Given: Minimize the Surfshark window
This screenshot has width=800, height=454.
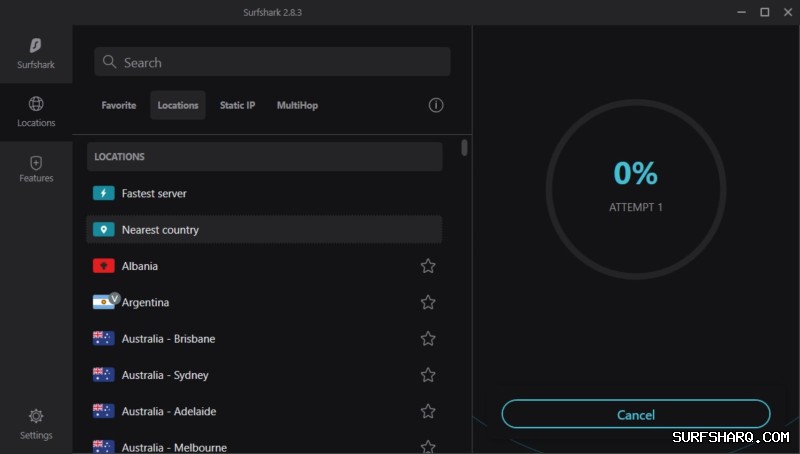Looking at the screenshot, I should coord(741,12).
